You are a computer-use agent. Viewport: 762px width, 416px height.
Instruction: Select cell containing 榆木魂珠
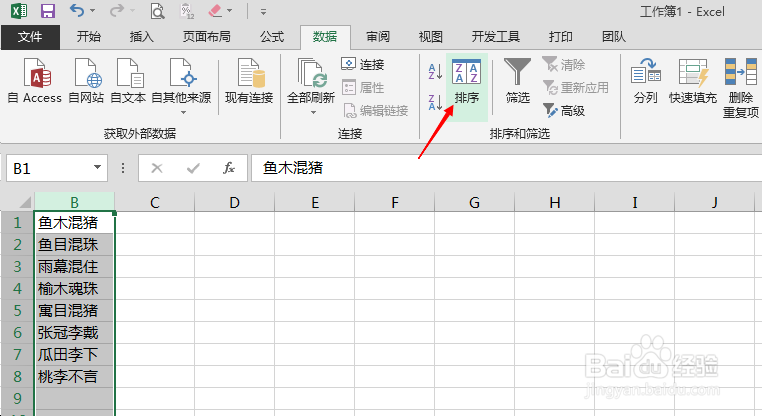[74, 288]
